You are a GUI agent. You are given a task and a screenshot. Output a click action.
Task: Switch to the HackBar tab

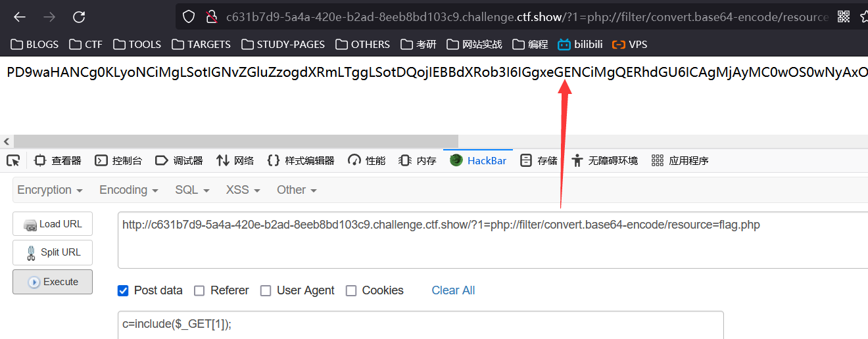click(479, 160)
